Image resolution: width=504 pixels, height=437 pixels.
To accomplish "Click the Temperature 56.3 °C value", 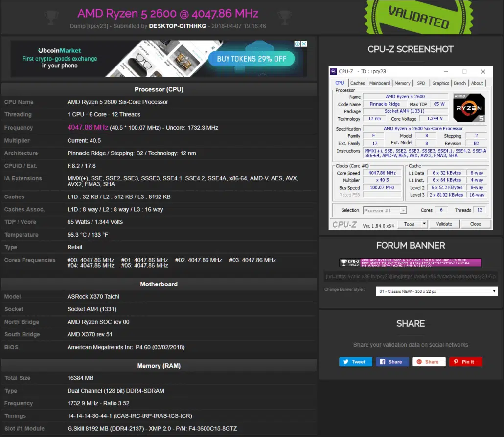I will (88, 235).
